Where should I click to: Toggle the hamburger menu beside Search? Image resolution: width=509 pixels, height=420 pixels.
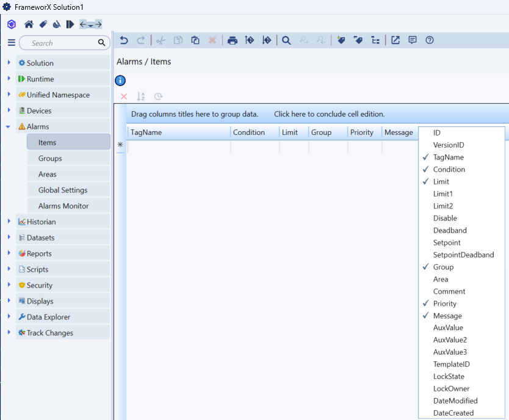(11, 43)
